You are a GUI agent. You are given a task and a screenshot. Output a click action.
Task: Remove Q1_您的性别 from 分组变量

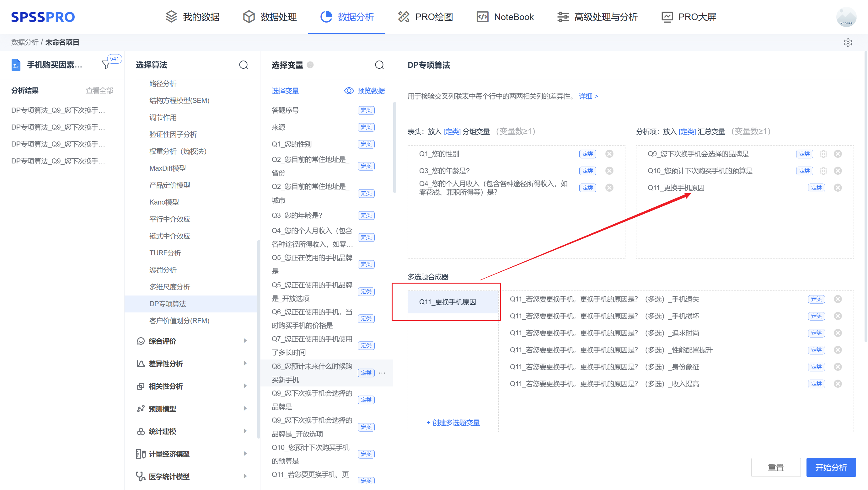609,154
